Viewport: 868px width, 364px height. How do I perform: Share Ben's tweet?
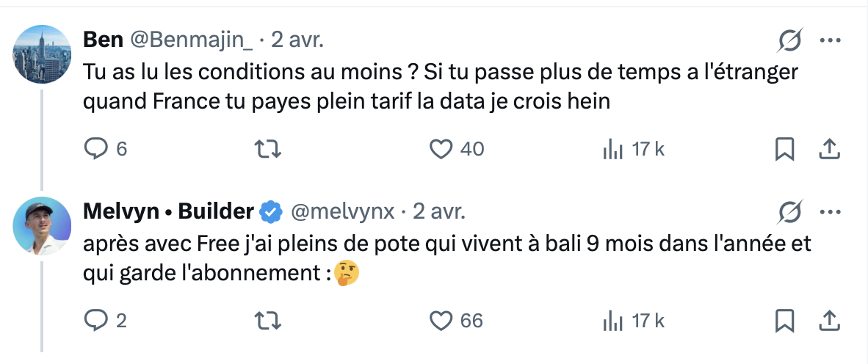(829, 149)
